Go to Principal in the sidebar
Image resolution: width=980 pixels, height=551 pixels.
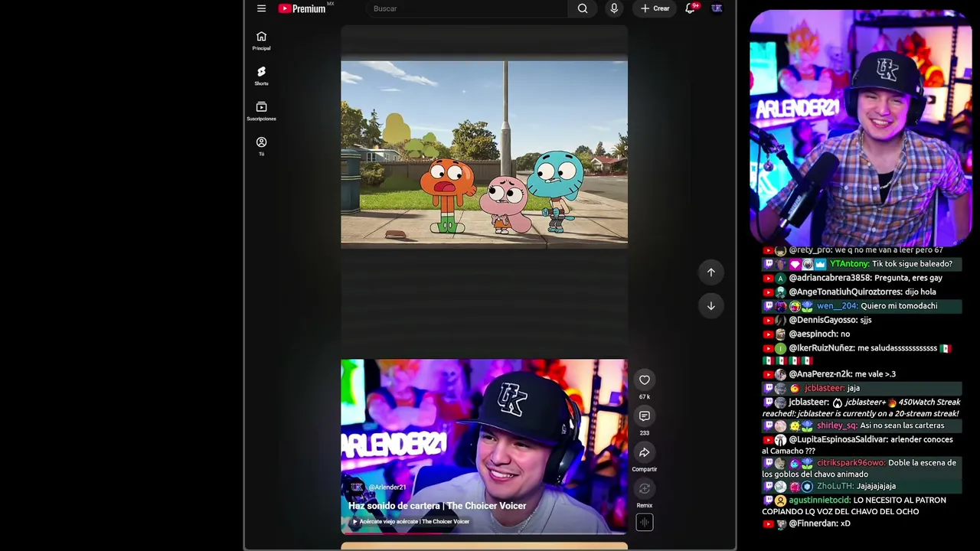point(261,41)
